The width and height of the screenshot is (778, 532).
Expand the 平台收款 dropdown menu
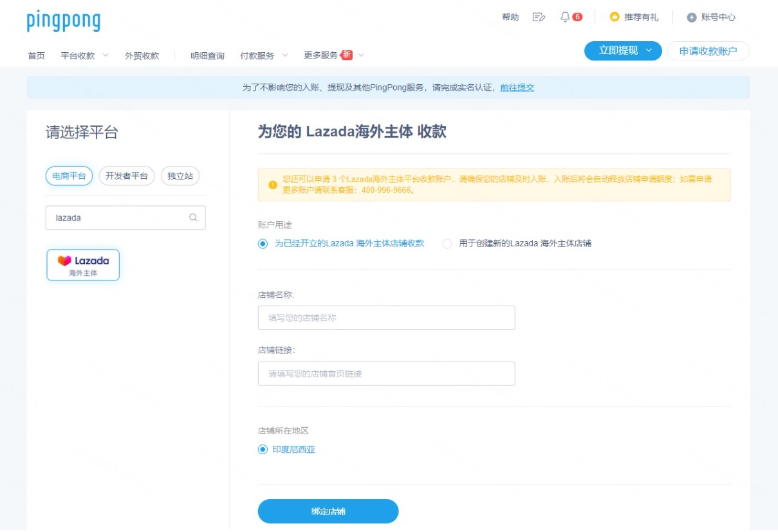click(77, 55)
